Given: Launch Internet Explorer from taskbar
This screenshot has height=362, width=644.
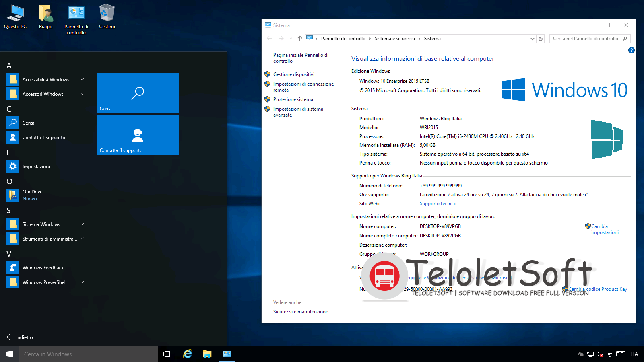Looking at the screenshot, I should point(188,354).
